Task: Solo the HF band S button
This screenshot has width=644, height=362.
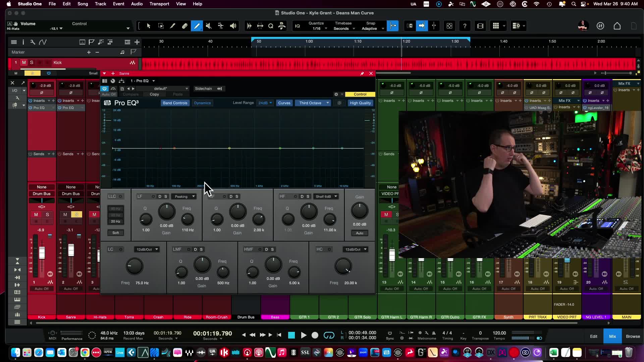Action: (308, 196)
